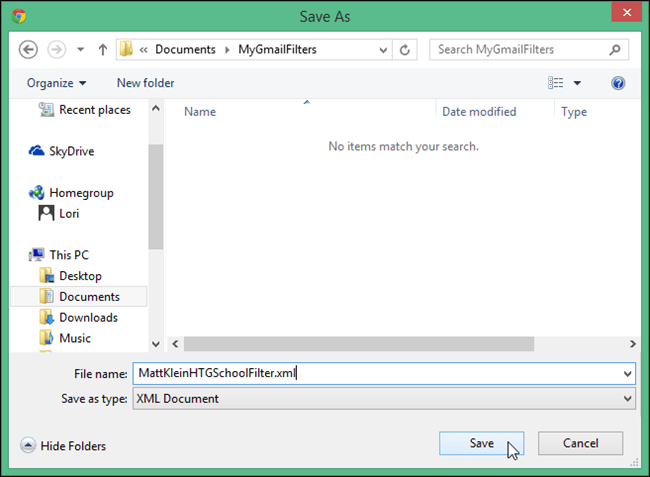Click New folder
The width and height of the screenshot is (650, 477).
pyautogui.click(x=146, y=83)
